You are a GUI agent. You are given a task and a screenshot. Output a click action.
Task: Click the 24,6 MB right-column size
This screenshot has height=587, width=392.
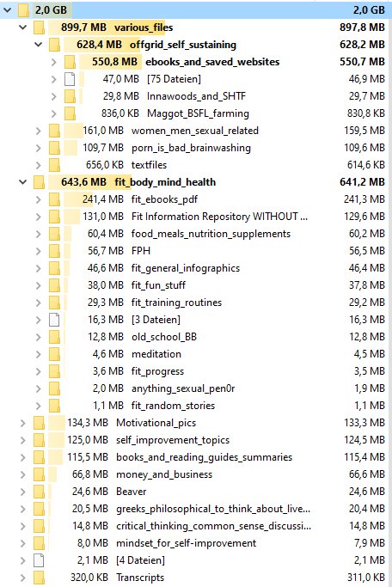tap(367, 492)
